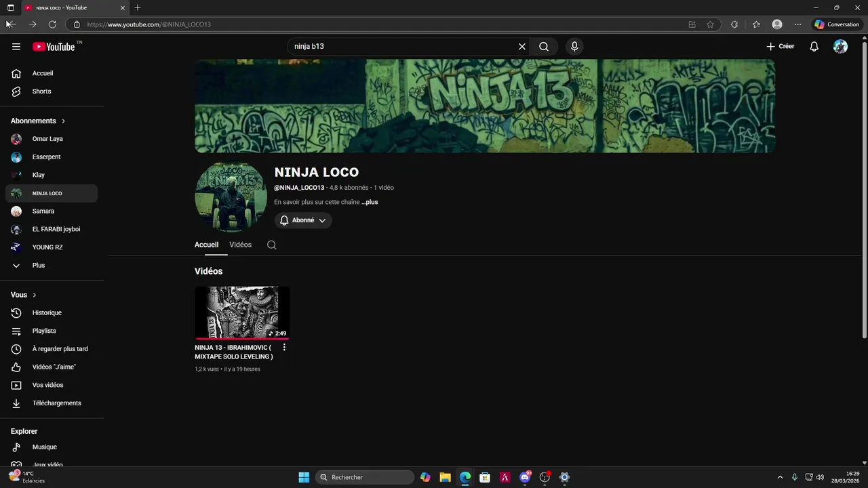
Task: Open the browser extensions icon
Action: 734,24
